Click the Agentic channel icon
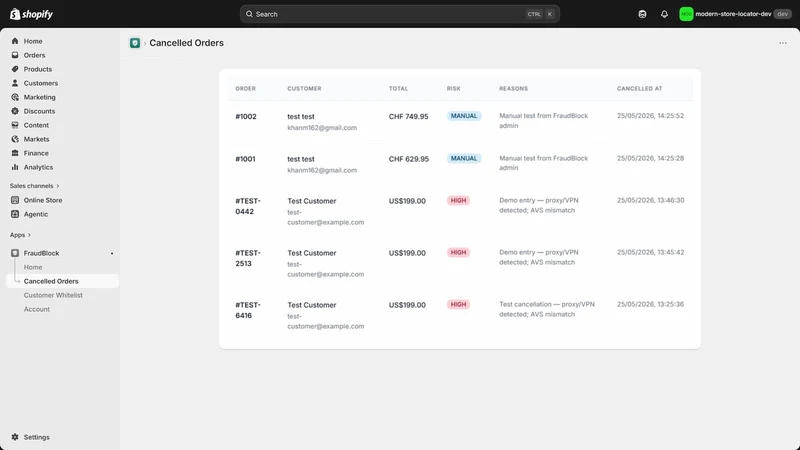The height and width of the screenshot is (450, 800). (15, 214)
